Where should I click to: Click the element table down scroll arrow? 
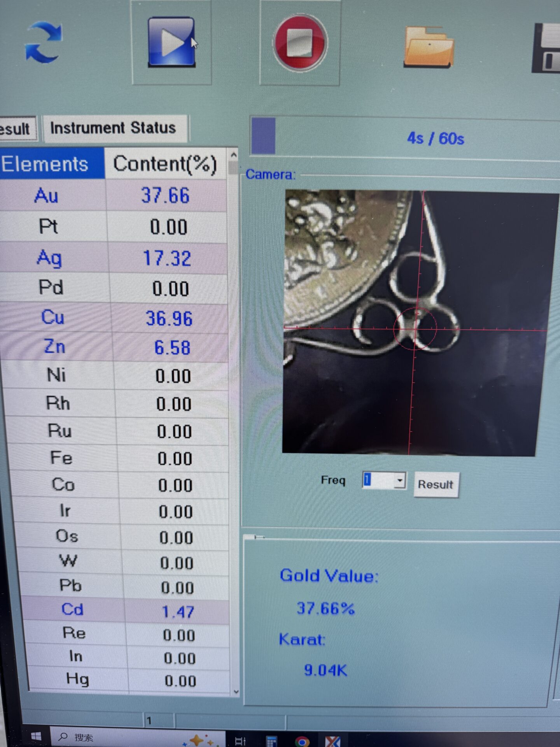pyautogui.click(x=236, y=692)
